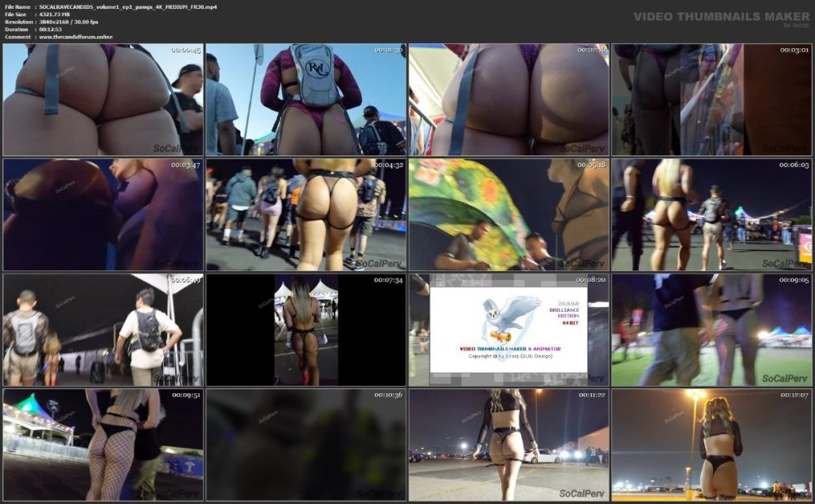View the thumbnail at 00:06:49

103,330
